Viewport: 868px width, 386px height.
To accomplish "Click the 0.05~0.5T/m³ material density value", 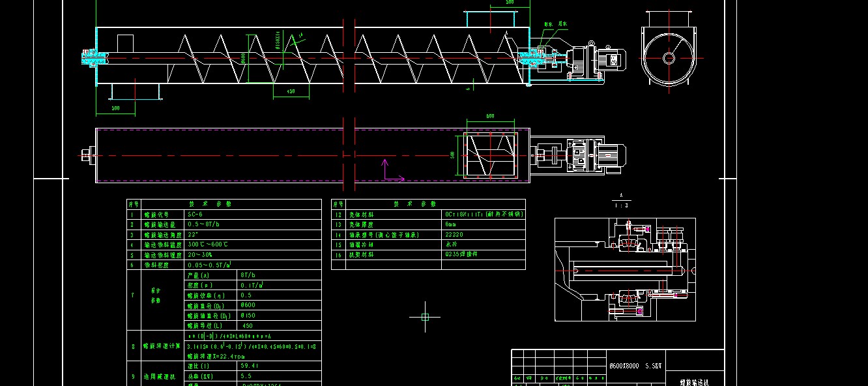I will coord(209,265).
